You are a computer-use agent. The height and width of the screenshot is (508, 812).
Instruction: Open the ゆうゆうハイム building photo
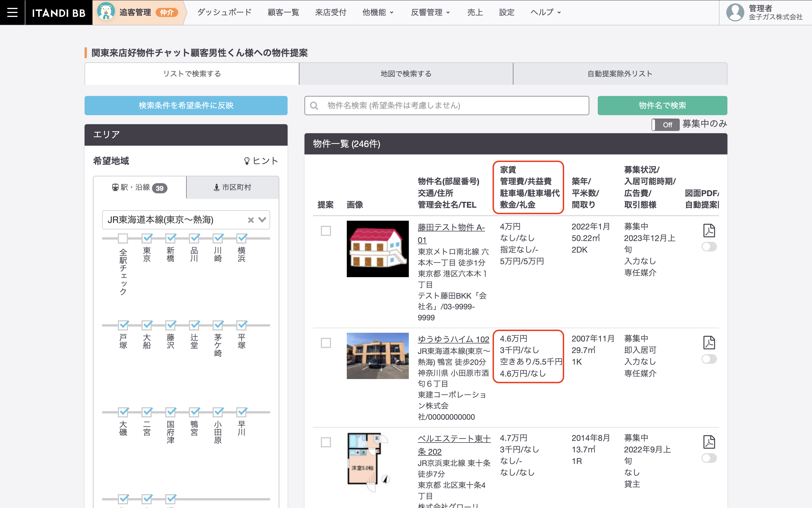[x=378, y=356]
